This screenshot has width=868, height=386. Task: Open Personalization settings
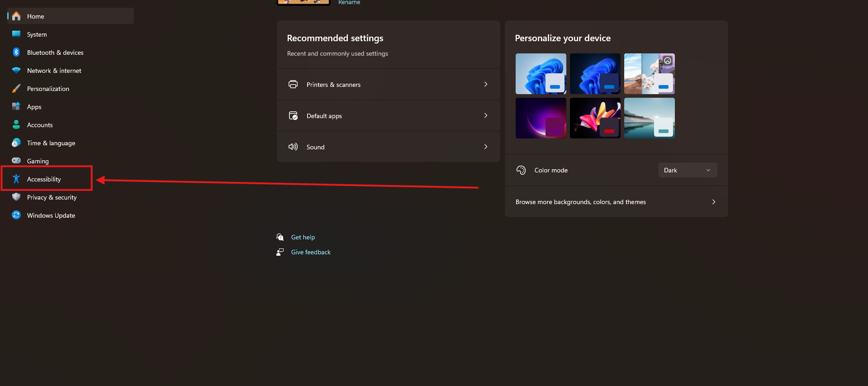tap(70, 89)
